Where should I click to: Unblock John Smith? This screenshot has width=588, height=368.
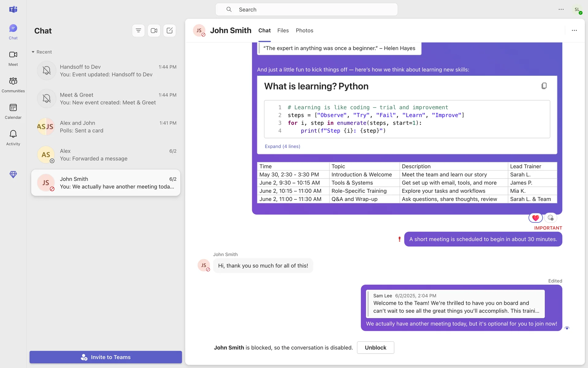pyautogui.click(x=375, y=347)
